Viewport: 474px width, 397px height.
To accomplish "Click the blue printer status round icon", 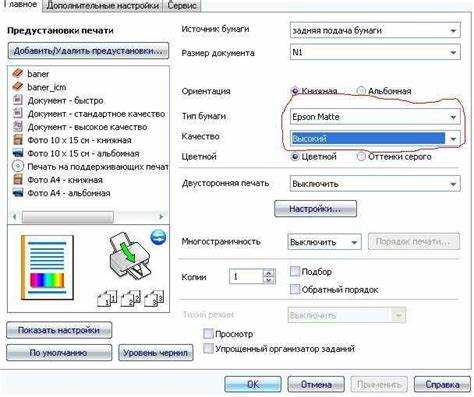I will (x=158, y=238).
